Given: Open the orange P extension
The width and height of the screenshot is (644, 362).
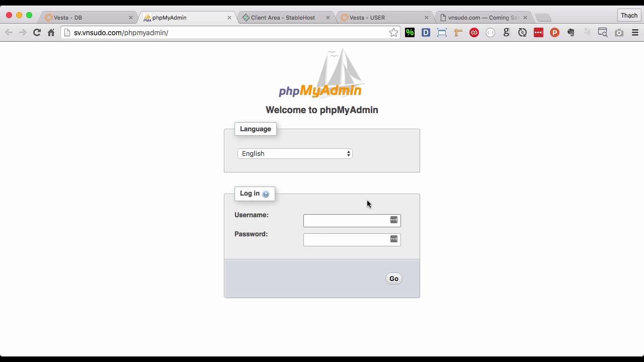Looking at the screenshot, I should 554,33.
